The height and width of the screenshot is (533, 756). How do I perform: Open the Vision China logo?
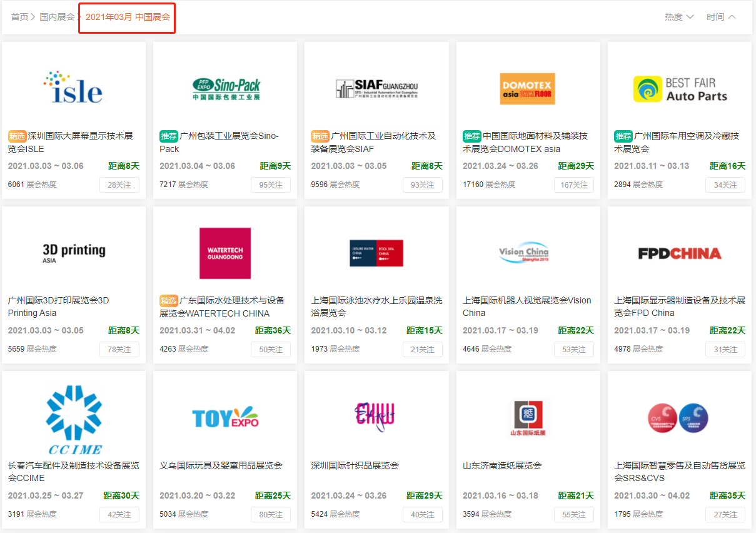tap(524, 253)
